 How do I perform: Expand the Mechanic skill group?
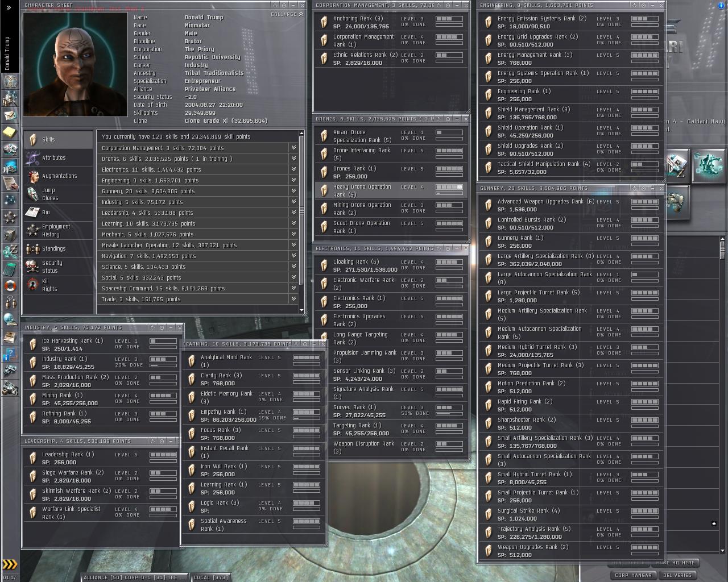tap(293, 234)
